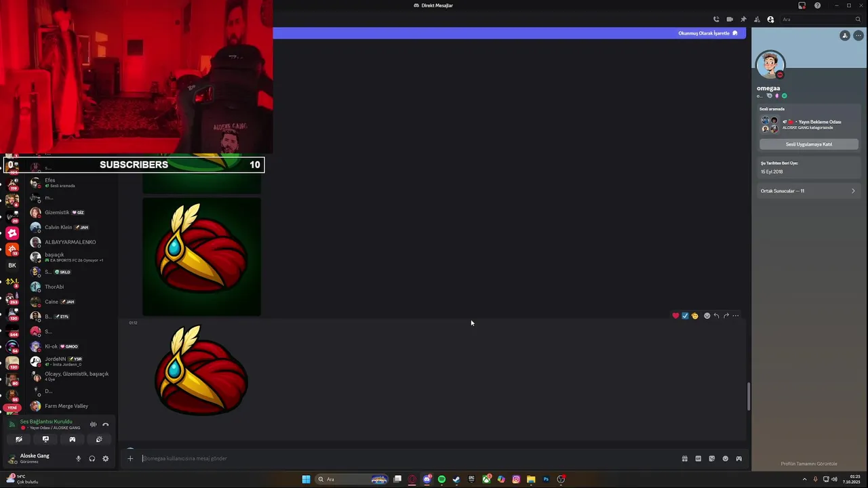Screen dimensions: 868x488
Task: Toggle noise suppression in voice panel
Action: [93, 424]
